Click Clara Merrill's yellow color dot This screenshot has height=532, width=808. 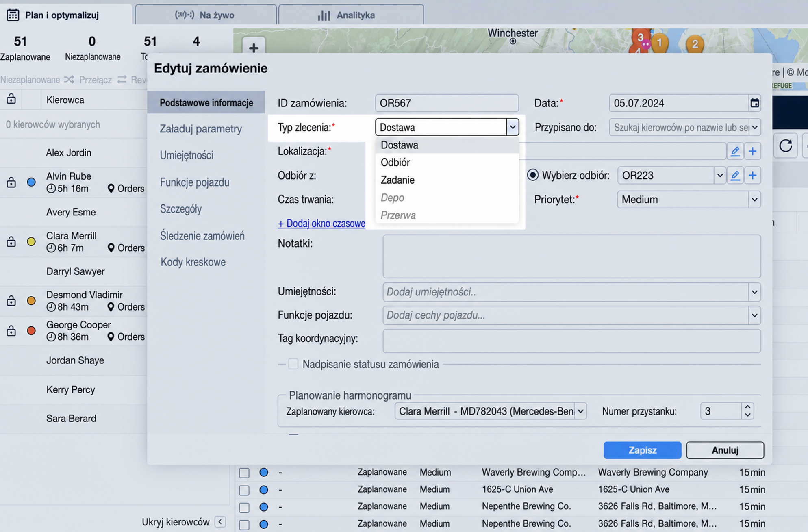pos(31,241)
